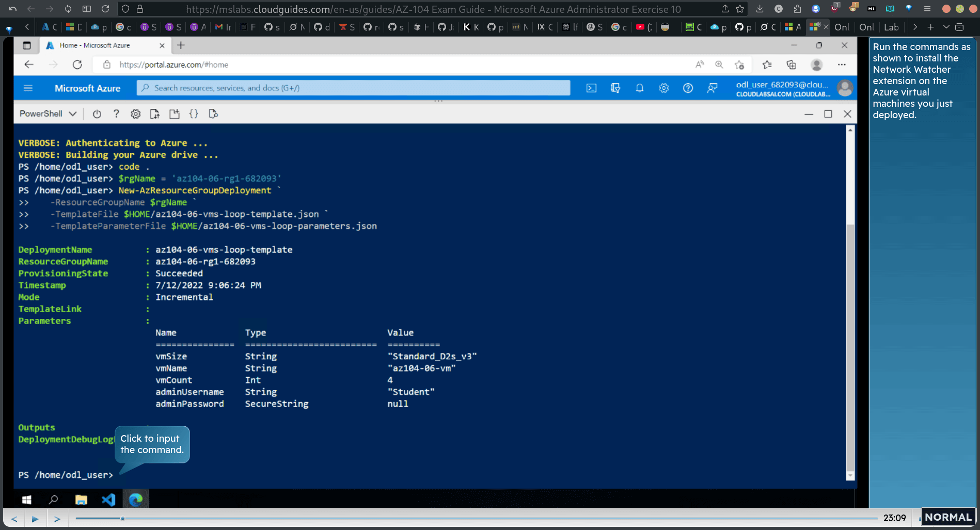The height and width of the screenshot is (530, 980).
Task: Minimize the Cloud Shell pane
Action: 809,114
